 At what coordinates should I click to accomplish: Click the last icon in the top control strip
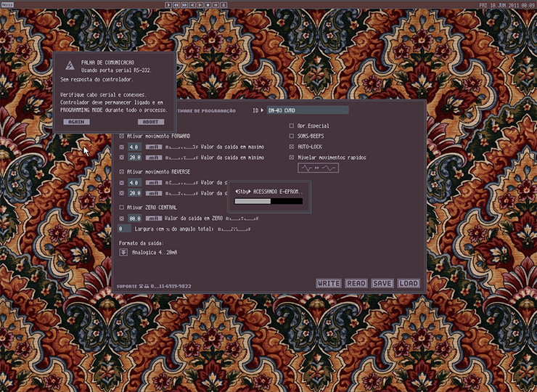222,4
